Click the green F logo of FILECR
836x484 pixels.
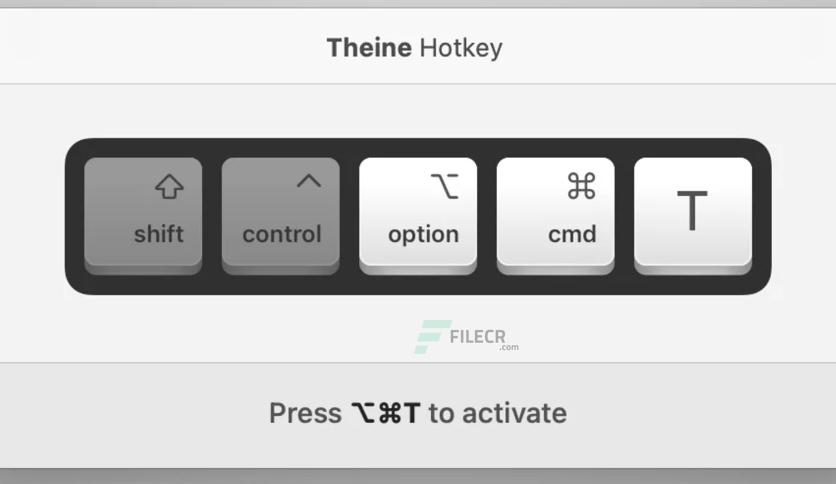(x=432, y=337)
